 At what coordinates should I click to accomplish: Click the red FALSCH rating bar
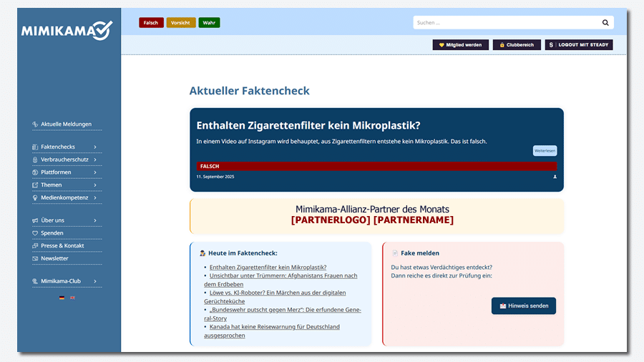(376, 166)
